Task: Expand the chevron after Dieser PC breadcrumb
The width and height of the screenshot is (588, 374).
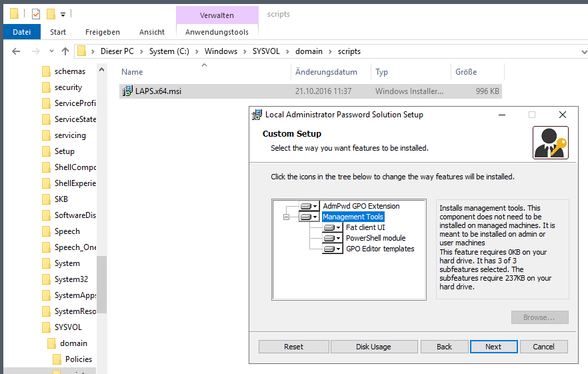Action: click(x=142, y=51)
